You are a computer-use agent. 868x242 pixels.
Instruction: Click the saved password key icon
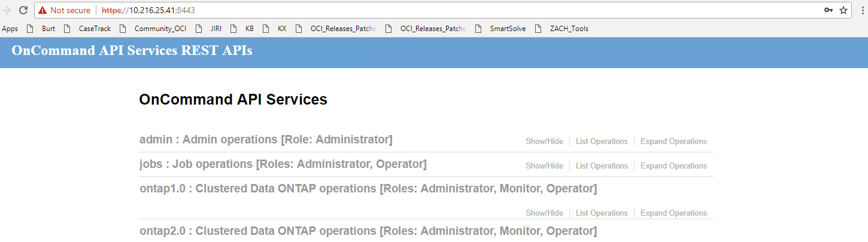click(x=828, y=10)
